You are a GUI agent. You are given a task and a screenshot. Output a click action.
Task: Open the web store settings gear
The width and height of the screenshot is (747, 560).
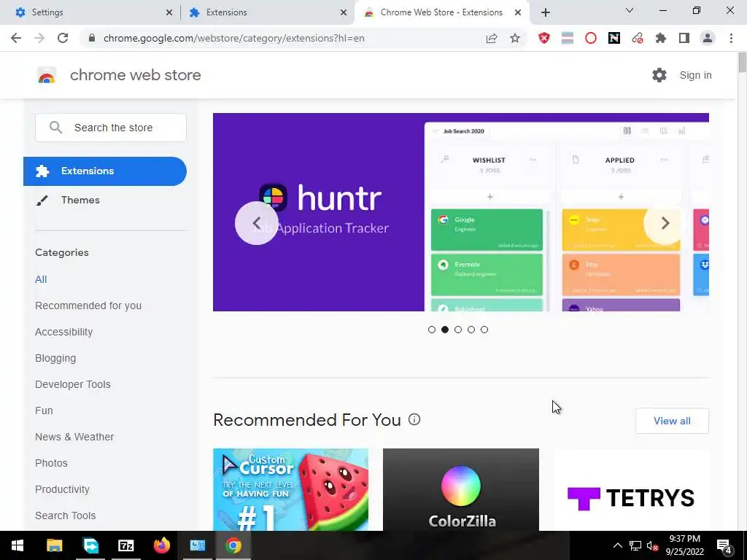(x=659, y=75)
